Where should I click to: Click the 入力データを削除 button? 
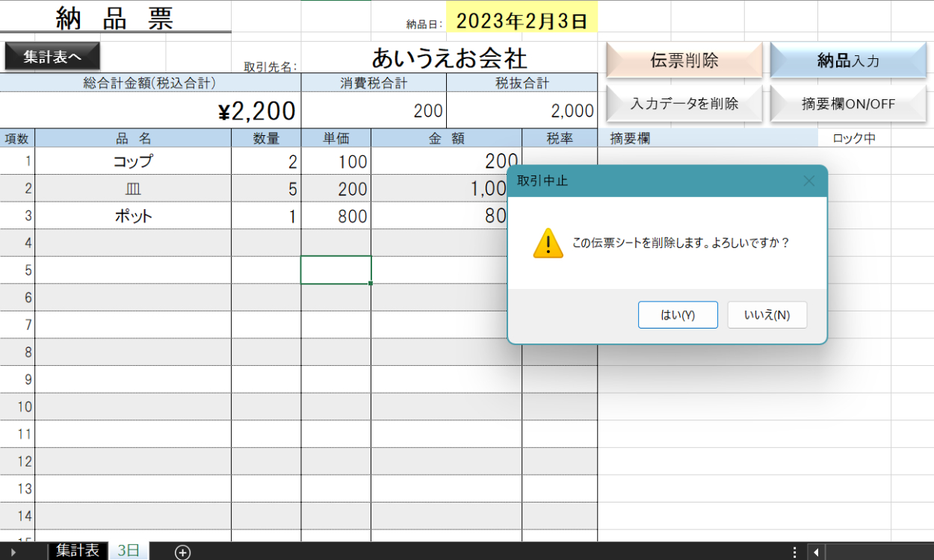tap(684, 104)
